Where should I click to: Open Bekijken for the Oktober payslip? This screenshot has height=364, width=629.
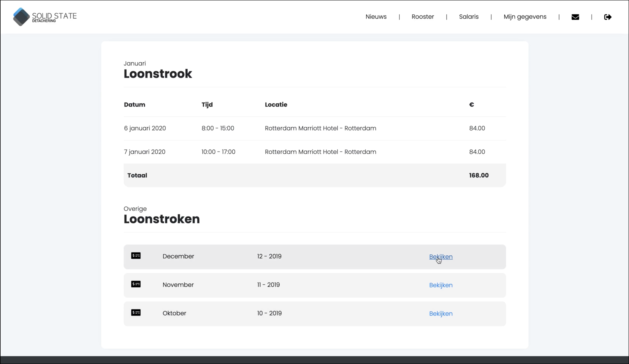(441, 313)
